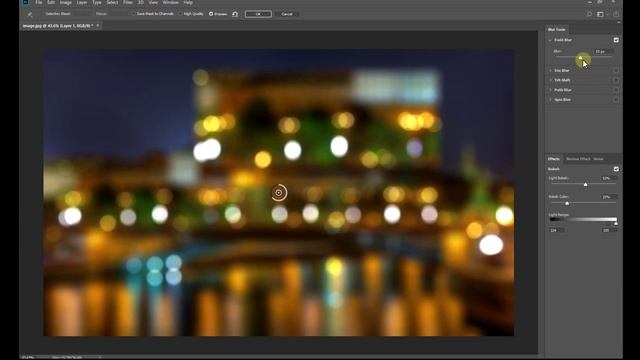Select the blur pin tool icon in options bar
This screenshot has height=360, width=640.
coord(30,14)
